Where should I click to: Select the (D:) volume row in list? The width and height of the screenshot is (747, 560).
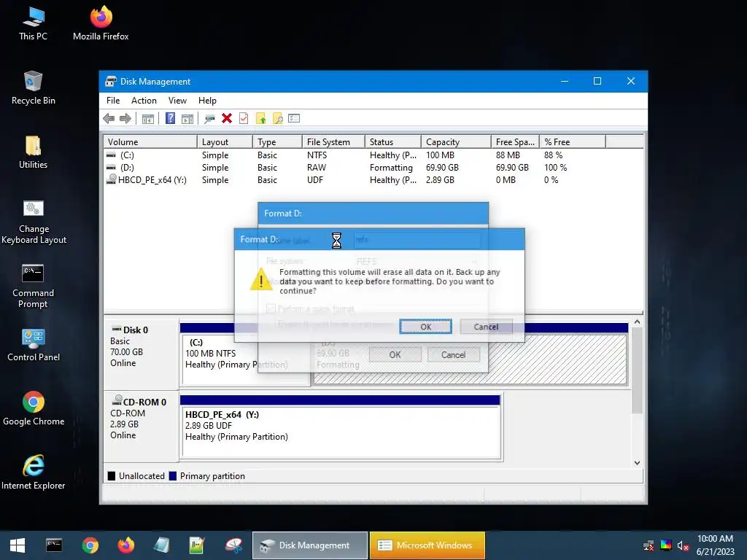[373, 168]
